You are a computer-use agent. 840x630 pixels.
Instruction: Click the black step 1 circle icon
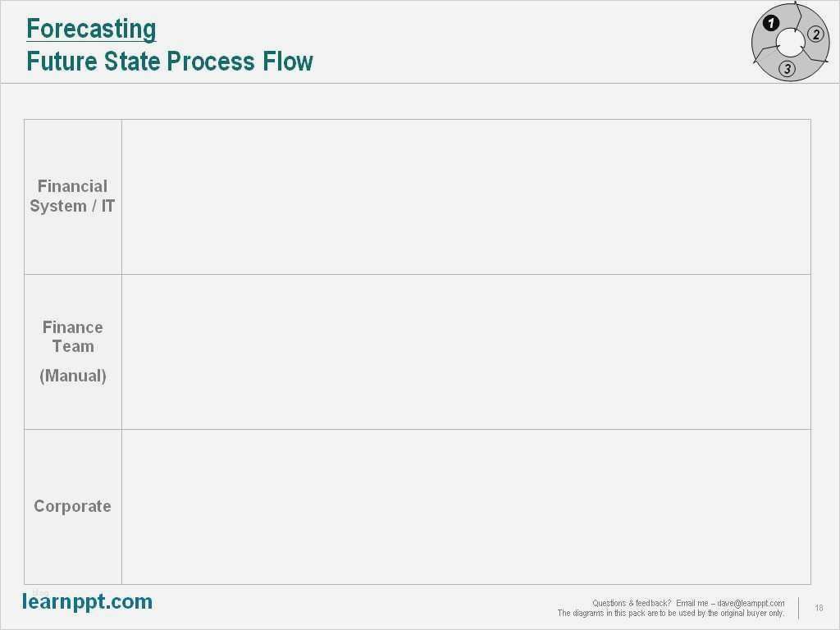coord(770,23)
